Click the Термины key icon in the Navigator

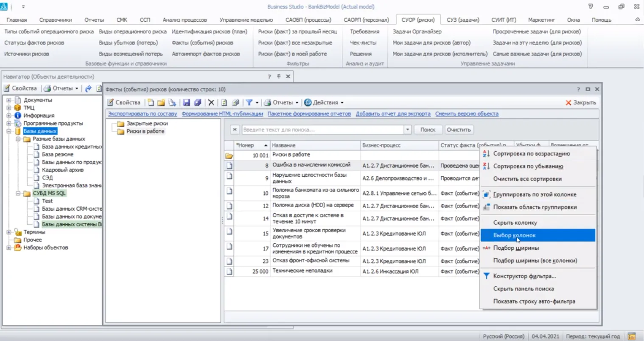coord(18,232)
